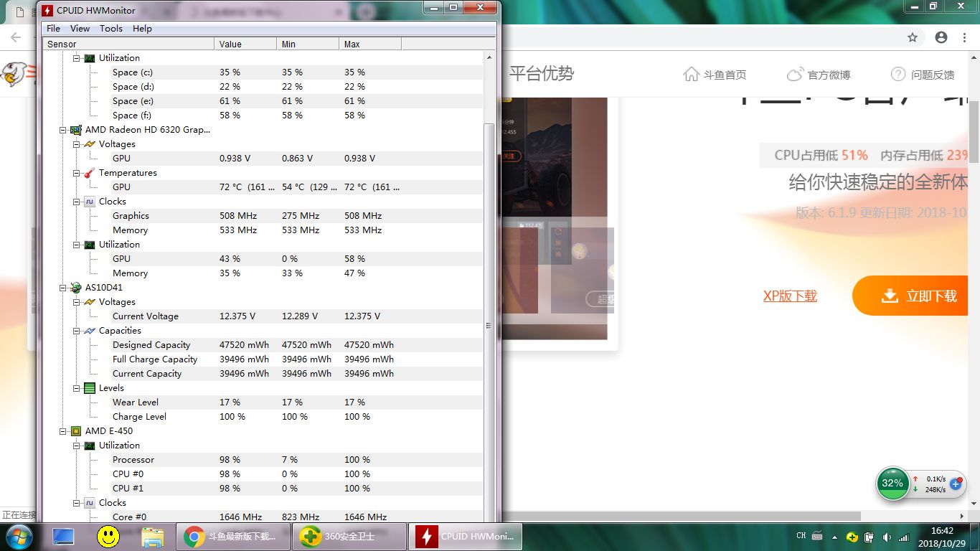Switch to the Chrome taskbar window button
Image resolution: width=980 pixels, height=551 pixels.
[233, 536]
